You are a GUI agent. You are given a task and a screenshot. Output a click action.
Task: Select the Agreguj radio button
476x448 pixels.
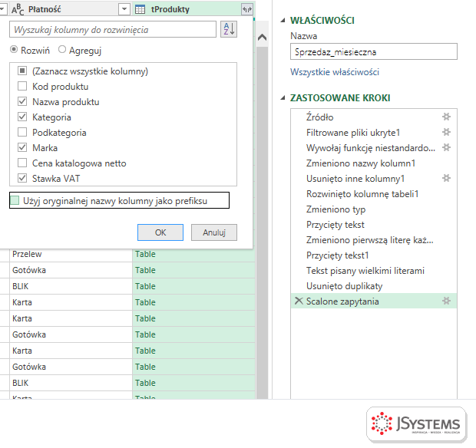[62, 49]
